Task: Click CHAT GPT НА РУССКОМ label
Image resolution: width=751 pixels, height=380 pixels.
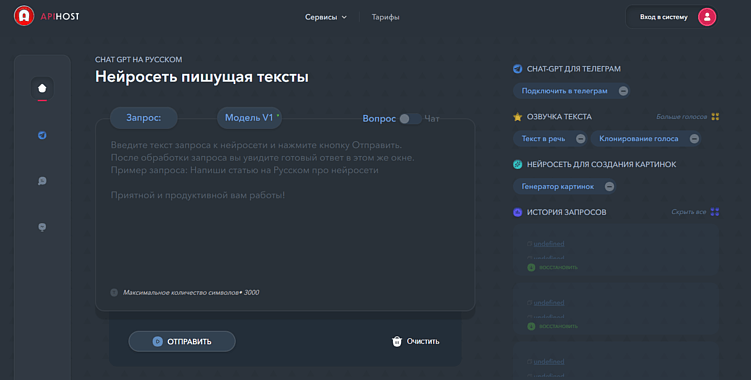Action: pos(138,59)
